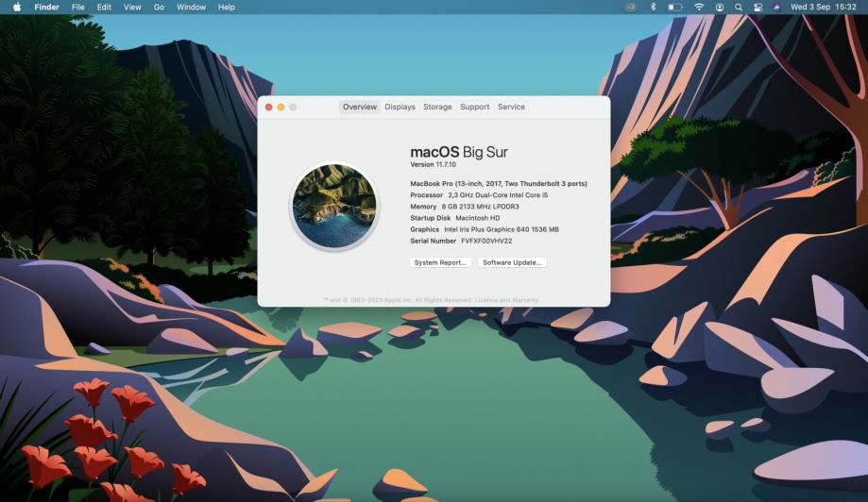Open the View menu
The image size is (868, 502).
click(x=132, y=8)
